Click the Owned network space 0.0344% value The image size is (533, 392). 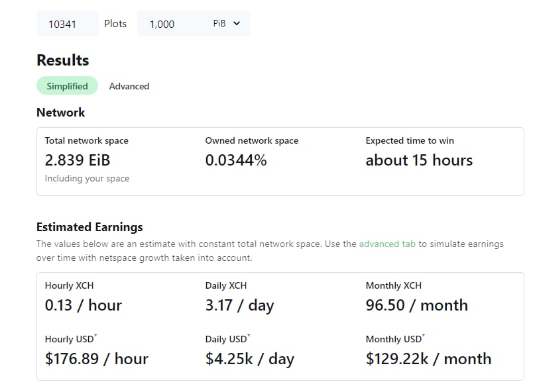click(x=236, y=160)
